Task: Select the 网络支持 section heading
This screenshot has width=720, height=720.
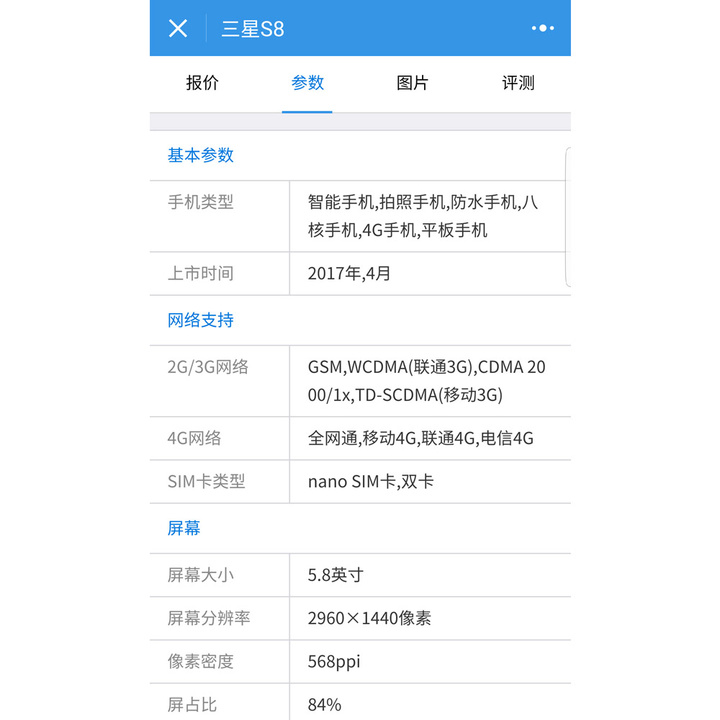Action: [201, 320]
